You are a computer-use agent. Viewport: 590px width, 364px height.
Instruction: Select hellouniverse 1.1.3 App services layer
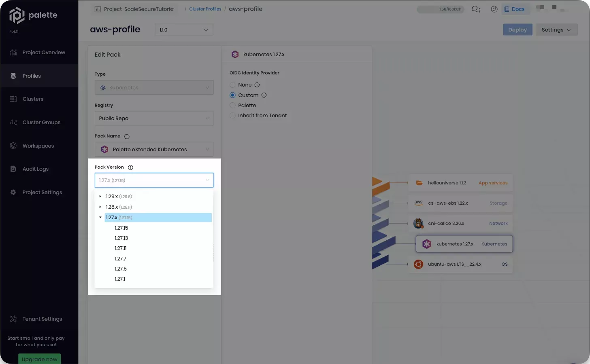pos(461,183)
